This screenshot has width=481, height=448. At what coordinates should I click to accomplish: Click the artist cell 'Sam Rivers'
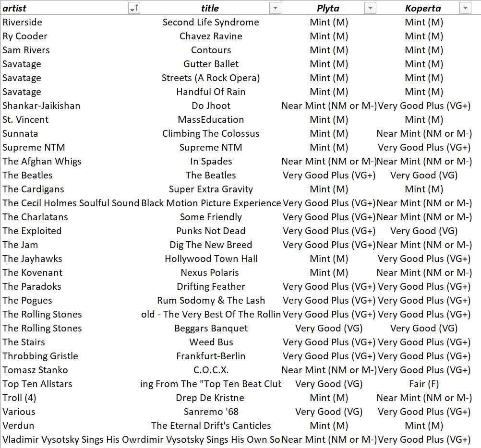point(26,50)
